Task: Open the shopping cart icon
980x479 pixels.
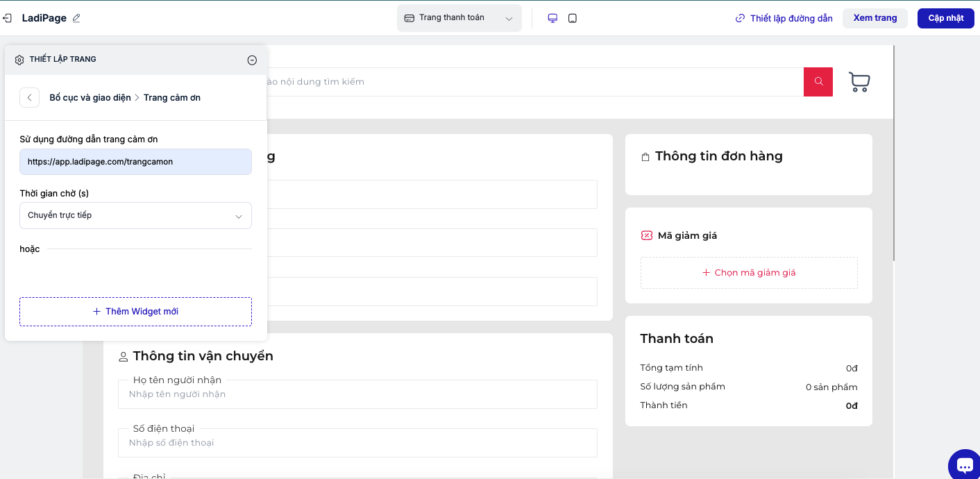Action: (859, 82)
